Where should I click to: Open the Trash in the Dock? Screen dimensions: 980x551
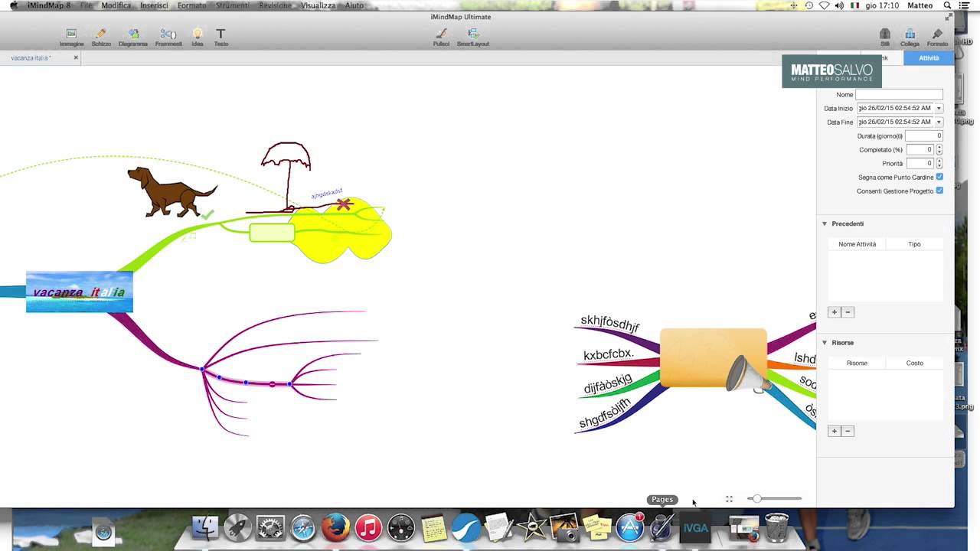tap(776, 528)
